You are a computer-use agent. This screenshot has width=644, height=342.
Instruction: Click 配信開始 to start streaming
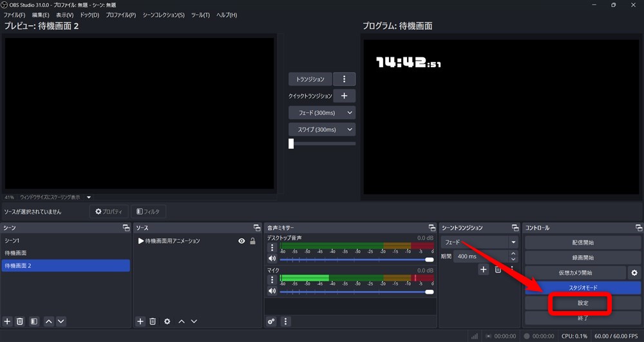[x=583, y=243]
